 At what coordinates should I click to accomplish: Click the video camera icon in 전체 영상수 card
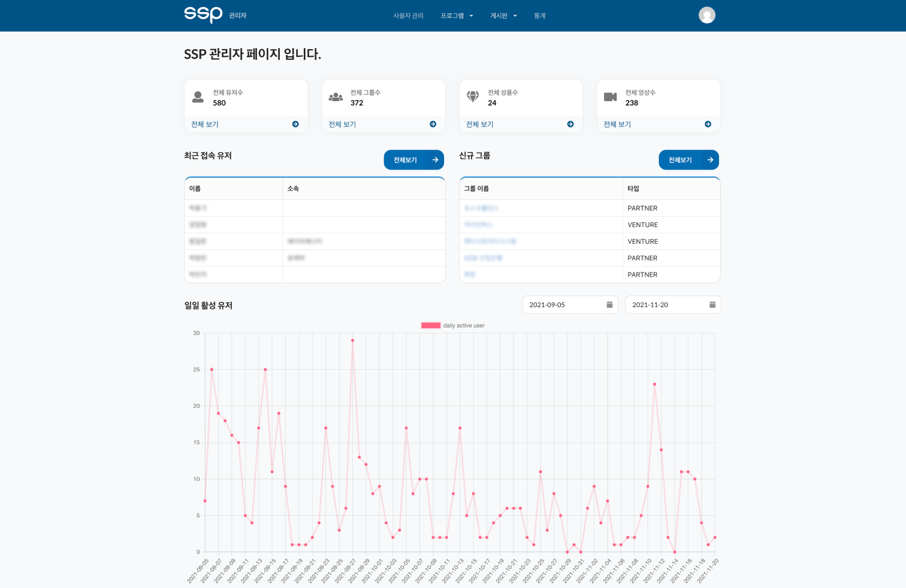(x=610, y=97)
